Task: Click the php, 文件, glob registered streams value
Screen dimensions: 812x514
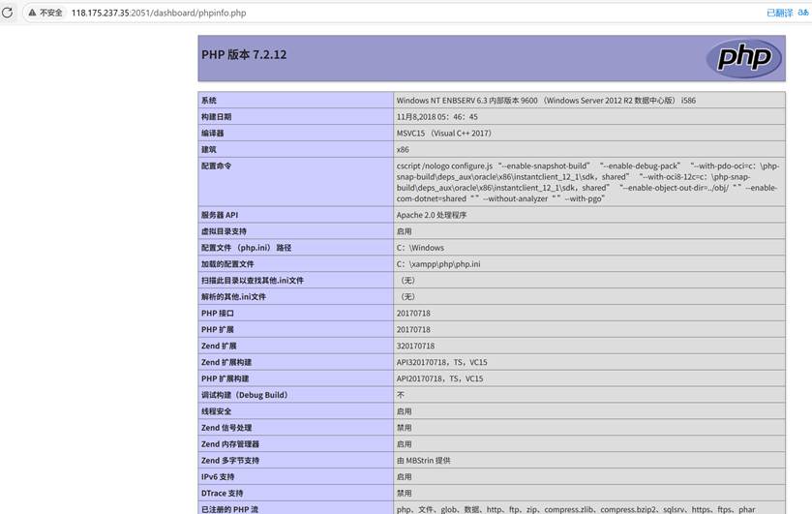Action: pyautogui.click(x=576, y=509)
